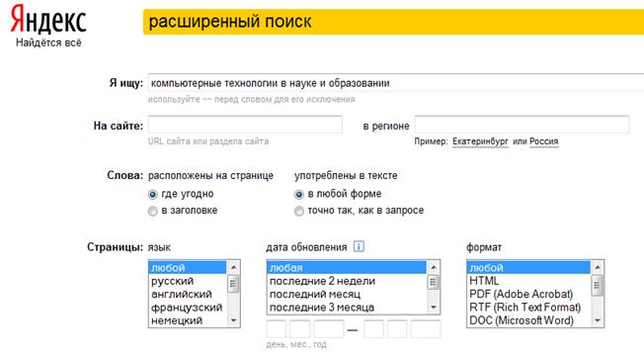The height and width of the screenshot is (358, 644).
Task: Choose 'точно так, как в запросе' option
Action: click(x=299, y=212)
